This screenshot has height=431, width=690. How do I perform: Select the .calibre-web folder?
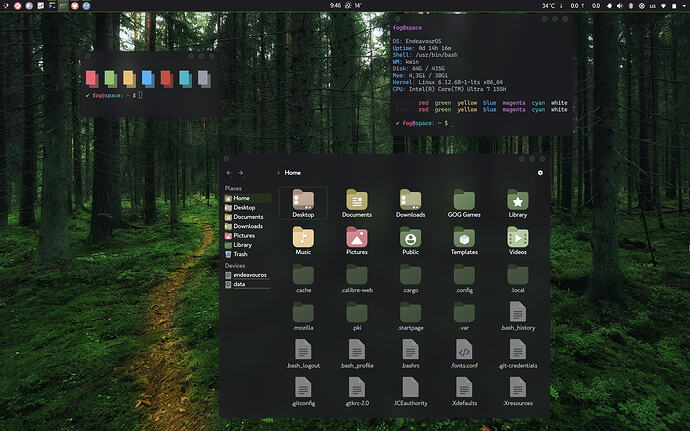pyautogui.click(x=357, y=279)
